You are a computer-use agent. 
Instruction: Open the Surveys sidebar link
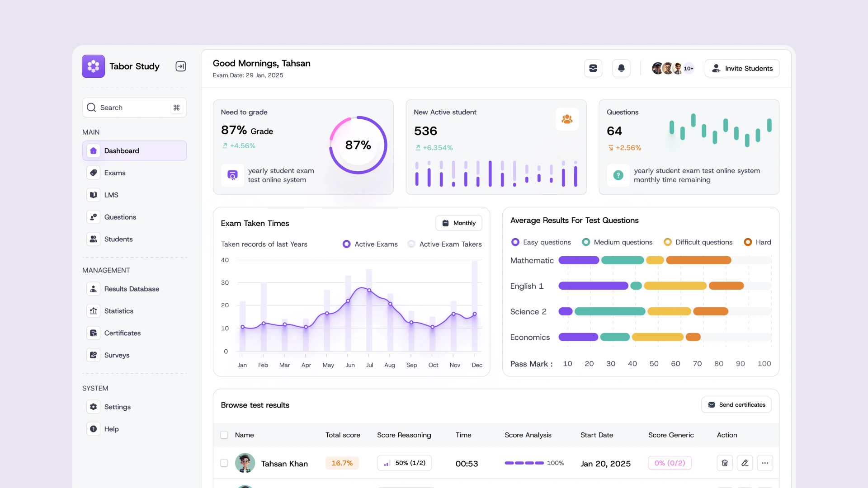[x=134, y=356]
